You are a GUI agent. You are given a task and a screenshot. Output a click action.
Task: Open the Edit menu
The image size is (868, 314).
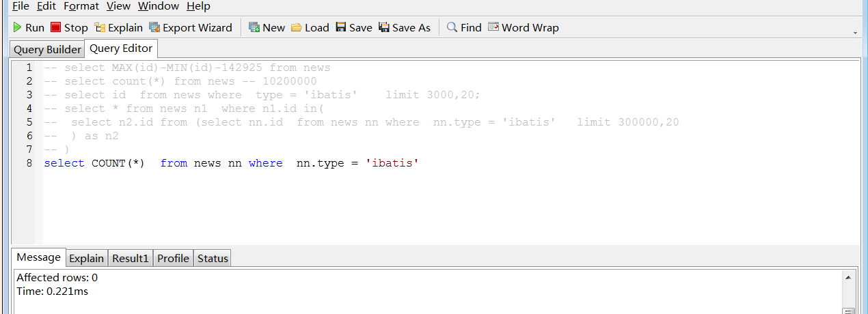(x=46, y=6)
